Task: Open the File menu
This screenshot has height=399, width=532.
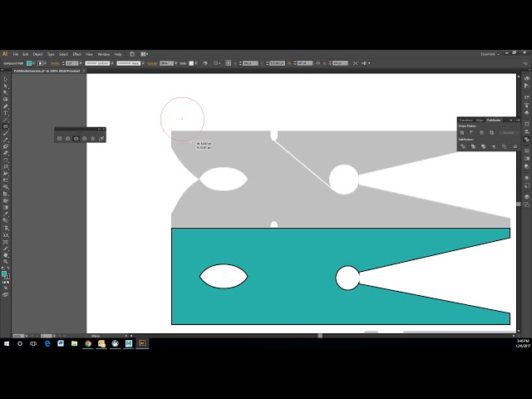Action: click(16, 54)
